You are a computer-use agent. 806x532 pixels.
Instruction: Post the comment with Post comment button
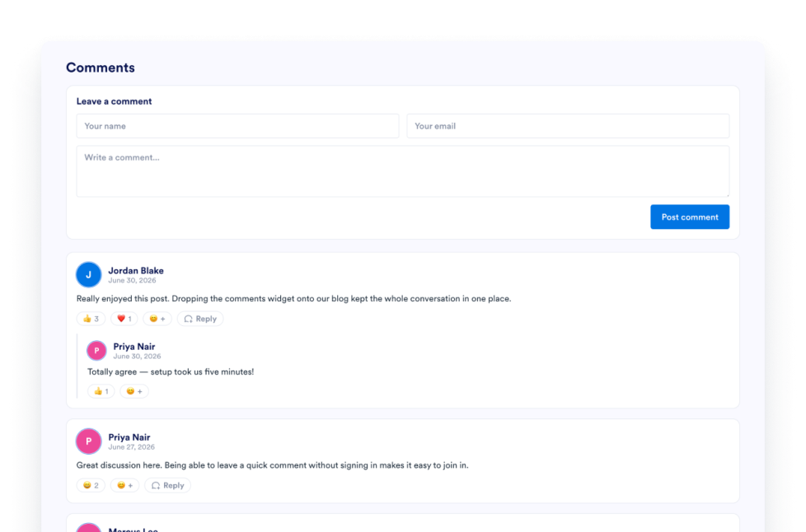[690, 217]
